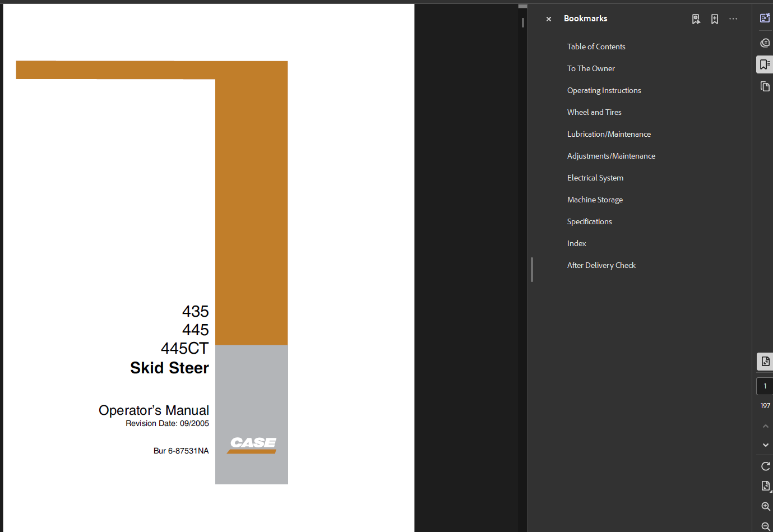Image resolution: width=773 pixels, height=532 pixels.
Task: Open the Table of Contents bookmark
Action: (x=596, y=47)
